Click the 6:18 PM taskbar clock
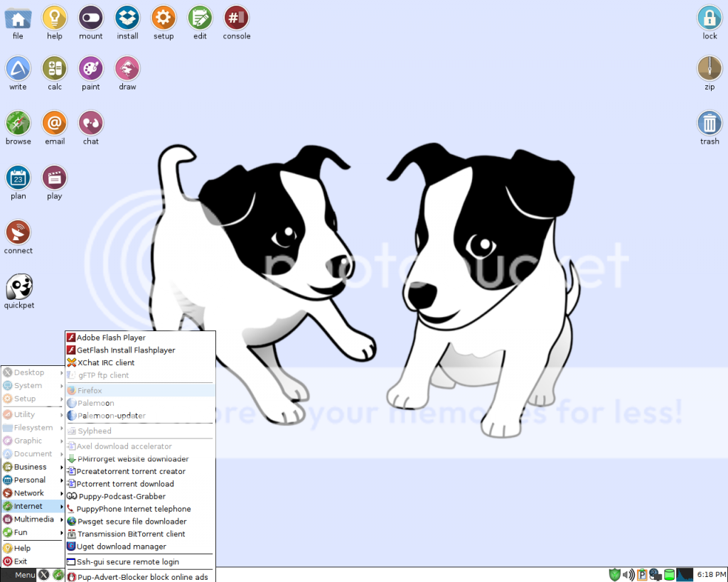Screen dimensions: 728x582 (x=710, y=574)
